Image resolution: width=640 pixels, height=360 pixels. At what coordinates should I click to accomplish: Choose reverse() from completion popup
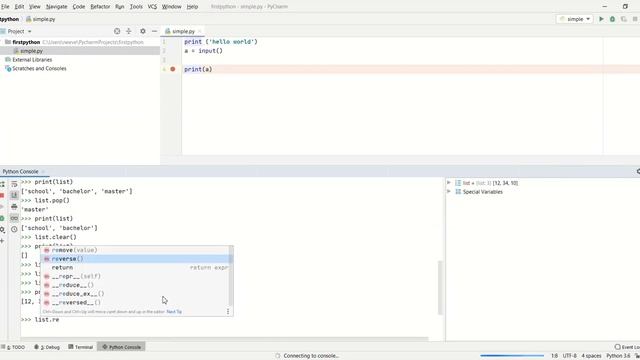click(x=135, y=259)
